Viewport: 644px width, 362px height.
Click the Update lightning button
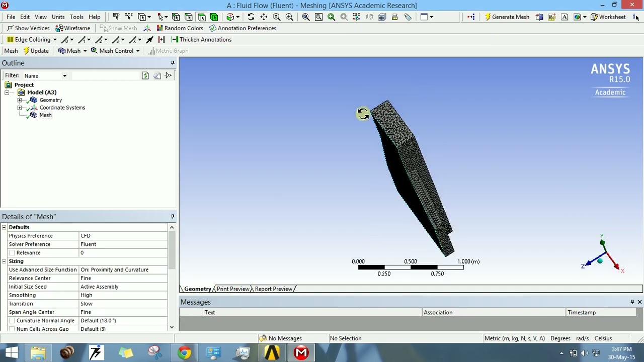coord(36,51)
